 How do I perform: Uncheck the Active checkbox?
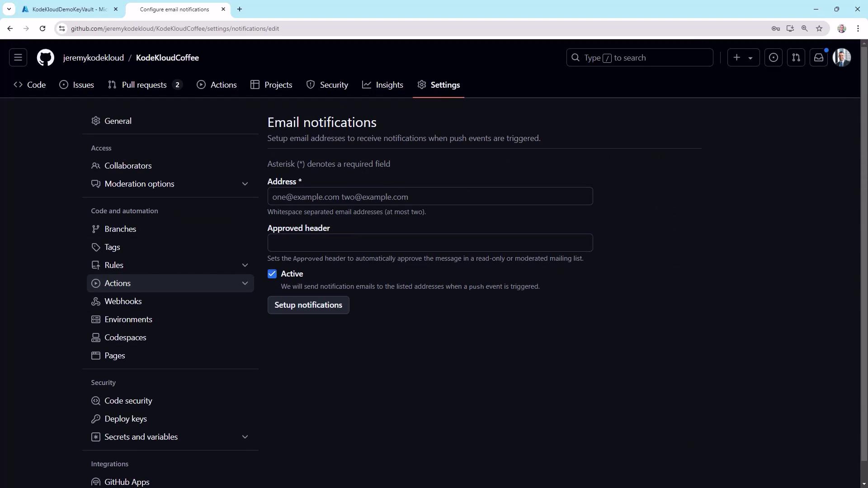point(272,274)
